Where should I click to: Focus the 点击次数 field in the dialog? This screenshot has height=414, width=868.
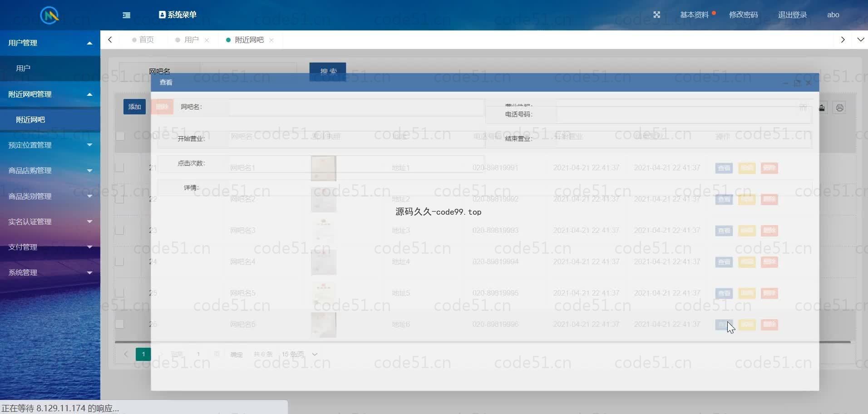[x=356, y=163]
